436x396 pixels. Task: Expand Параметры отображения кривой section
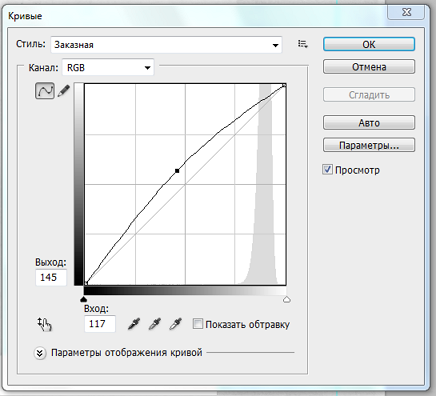click(x=40, y=353)
